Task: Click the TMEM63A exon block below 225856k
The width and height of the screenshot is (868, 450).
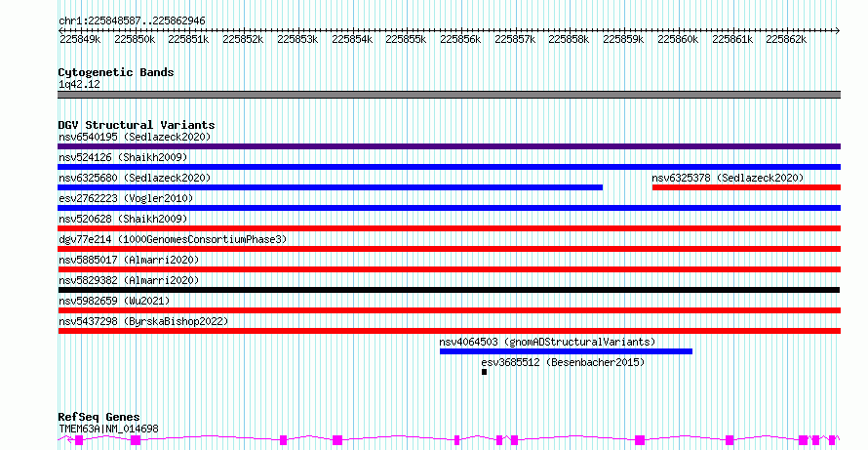Action: [x=457, y=440]
